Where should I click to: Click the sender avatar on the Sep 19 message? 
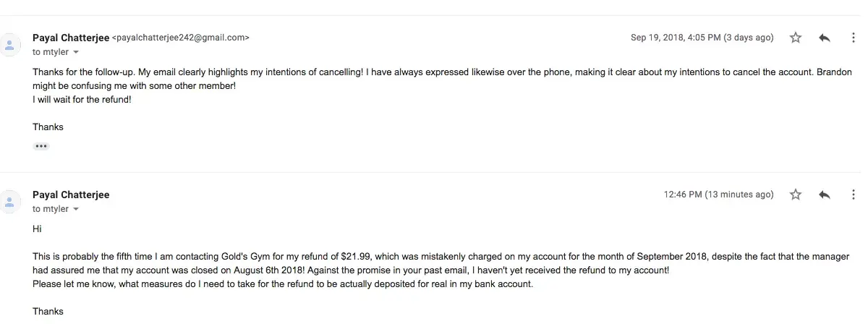[9, 44]
